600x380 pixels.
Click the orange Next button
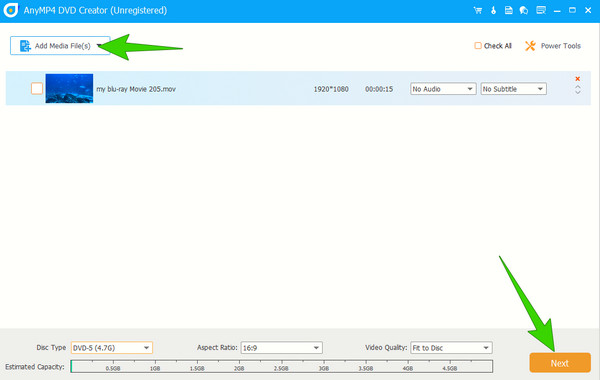click(x=560, y=363)
